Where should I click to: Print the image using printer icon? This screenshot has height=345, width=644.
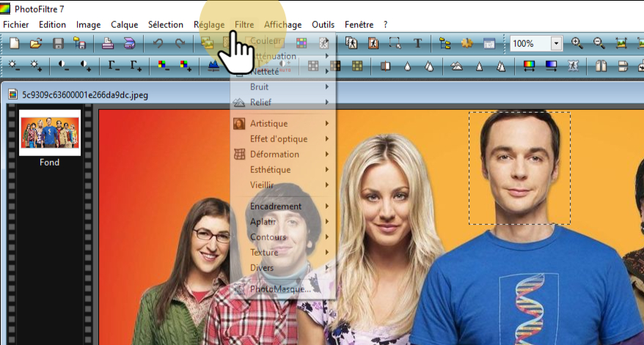click(108, 43)
